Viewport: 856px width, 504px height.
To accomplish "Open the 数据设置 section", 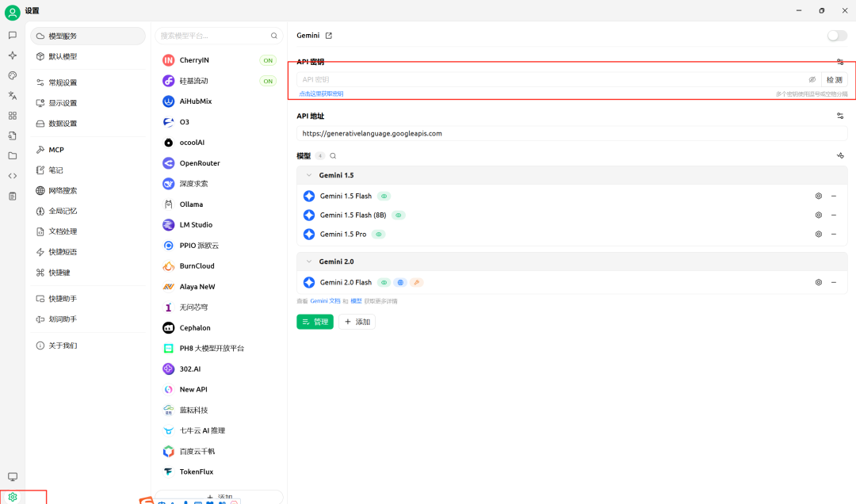I will pyautogui.click(x=88, y=124).
